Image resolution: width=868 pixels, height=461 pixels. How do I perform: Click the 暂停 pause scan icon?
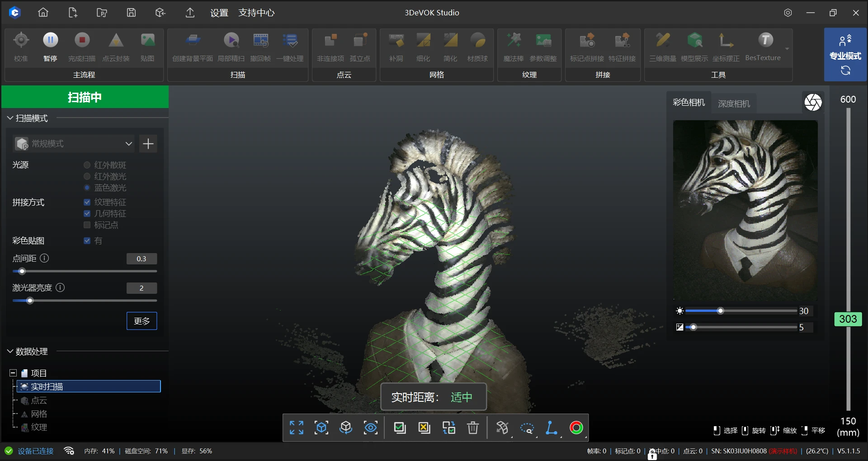click(x=50, y=41)
